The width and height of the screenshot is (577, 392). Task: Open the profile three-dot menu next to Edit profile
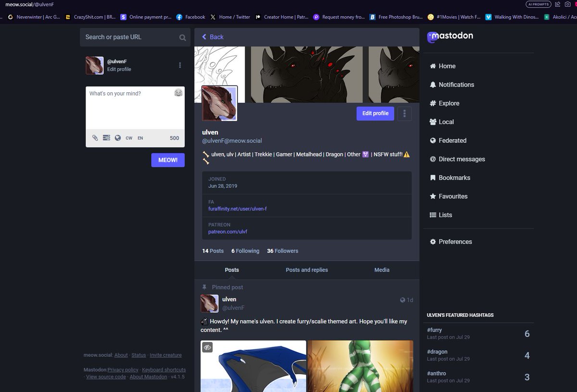coord(405,113)
